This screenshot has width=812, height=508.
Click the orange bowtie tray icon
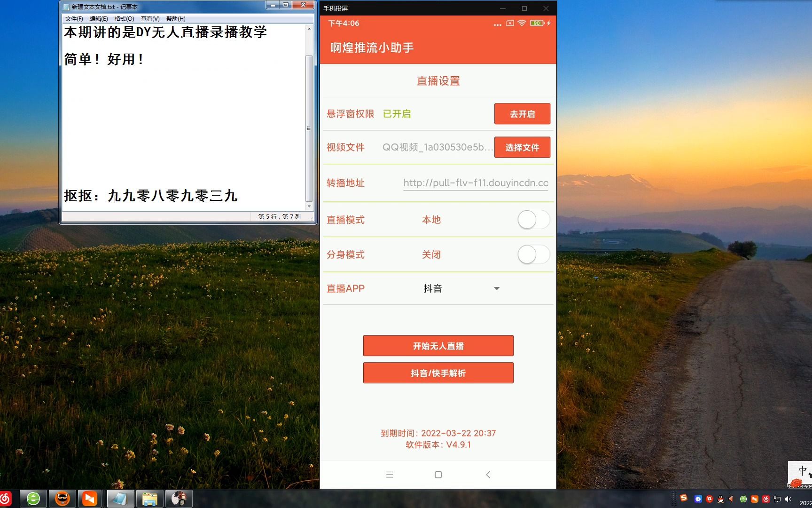pyautogui.click(x=754, y=499)
